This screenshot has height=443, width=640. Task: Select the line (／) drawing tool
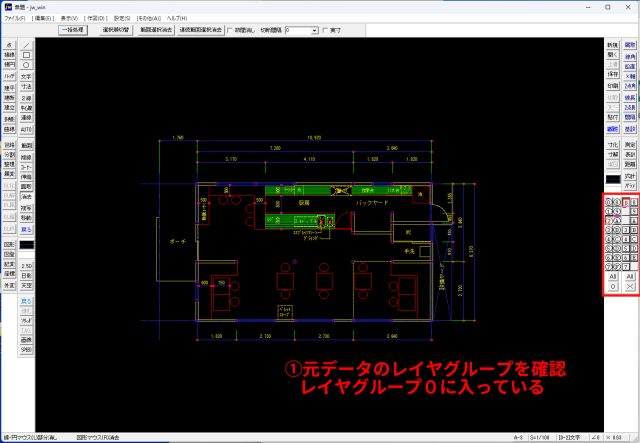point(27,45)
